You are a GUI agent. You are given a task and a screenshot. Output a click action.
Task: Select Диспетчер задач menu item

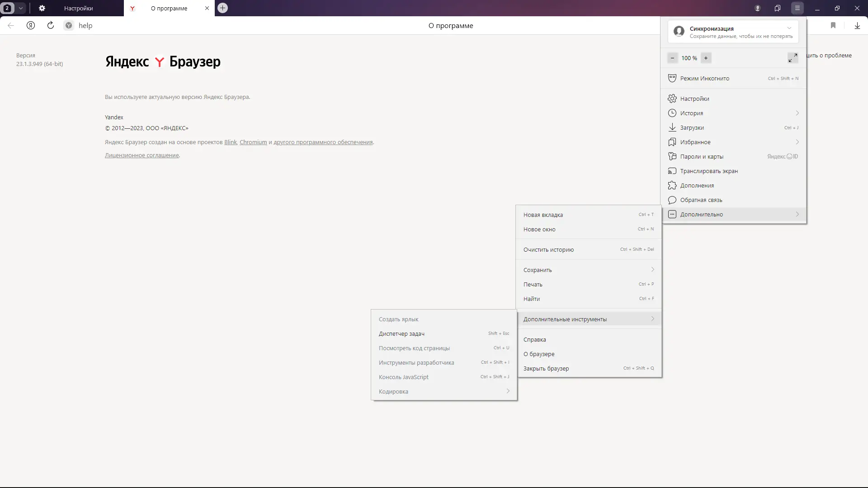tap(401, 333)
